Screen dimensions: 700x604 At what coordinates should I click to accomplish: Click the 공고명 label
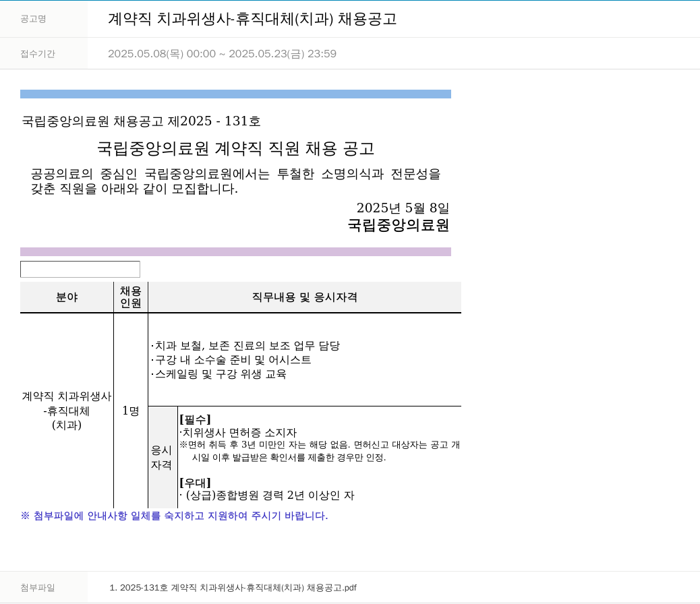pyautogui.click(x=33, y=19)
